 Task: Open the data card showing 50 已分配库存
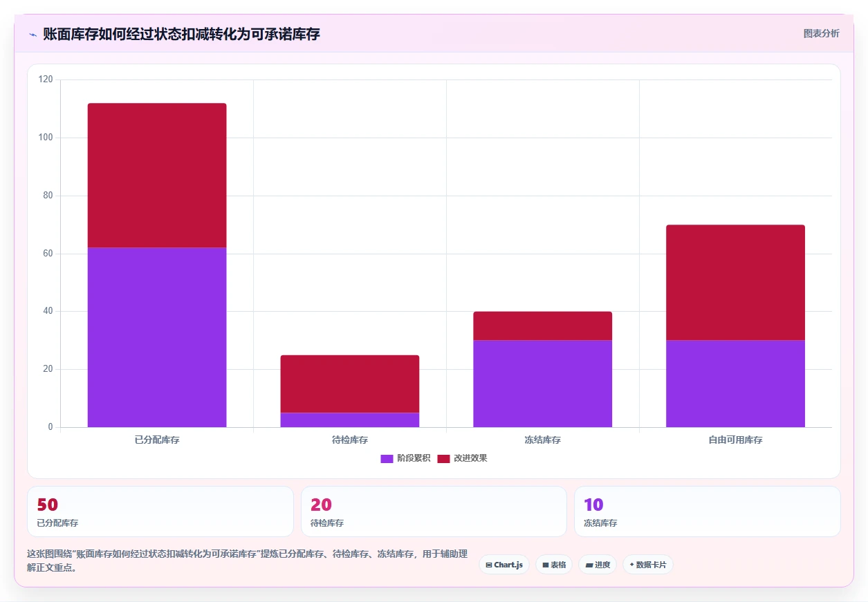pos(160,511)
